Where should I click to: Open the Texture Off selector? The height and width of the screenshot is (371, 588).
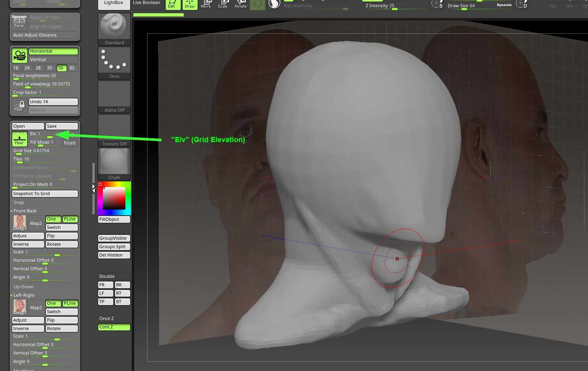point(115,130)
